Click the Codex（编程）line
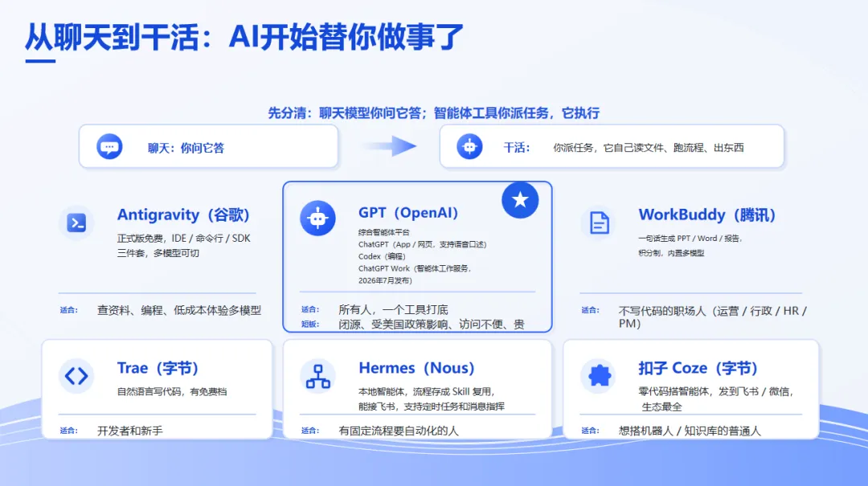Viewport: 868px width, 486px height. (382, 256)
